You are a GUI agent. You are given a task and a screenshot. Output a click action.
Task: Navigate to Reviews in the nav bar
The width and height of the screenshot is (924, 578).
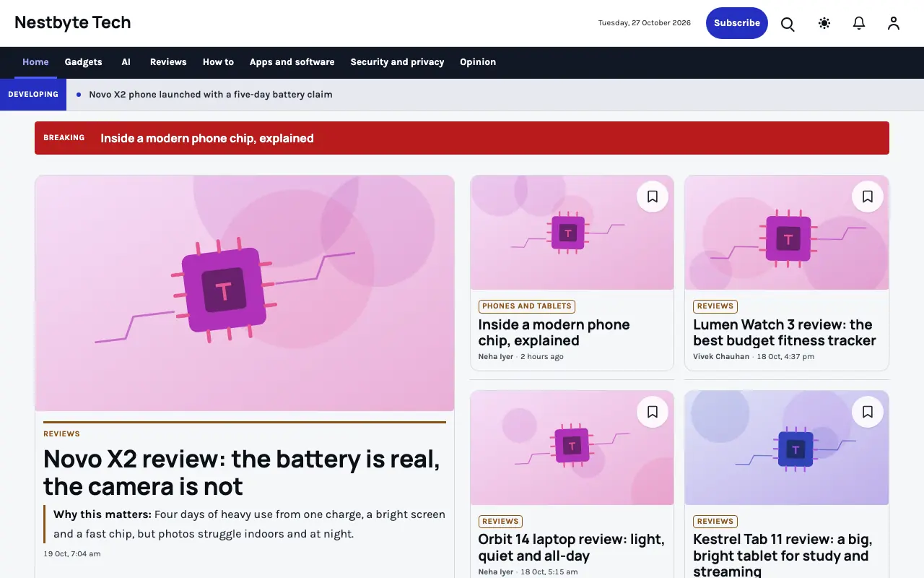168,62
